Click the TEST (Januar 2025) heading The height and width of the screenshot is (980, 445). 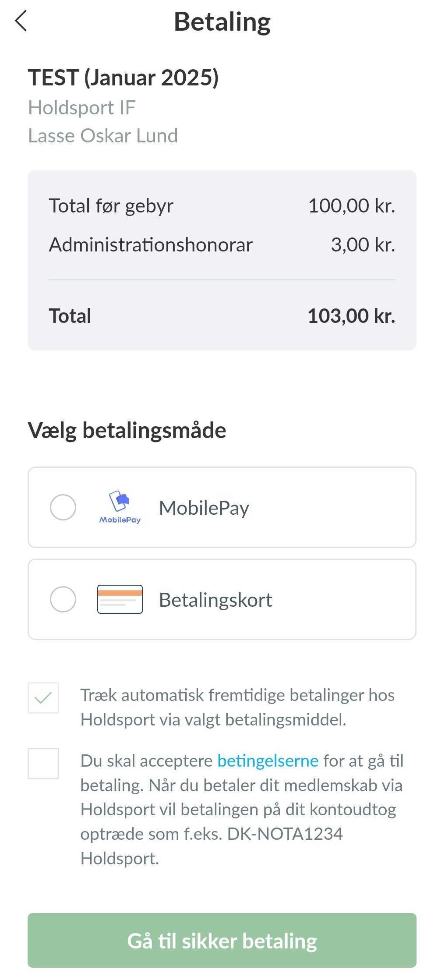pyautogui.click(x=123, y=78)
